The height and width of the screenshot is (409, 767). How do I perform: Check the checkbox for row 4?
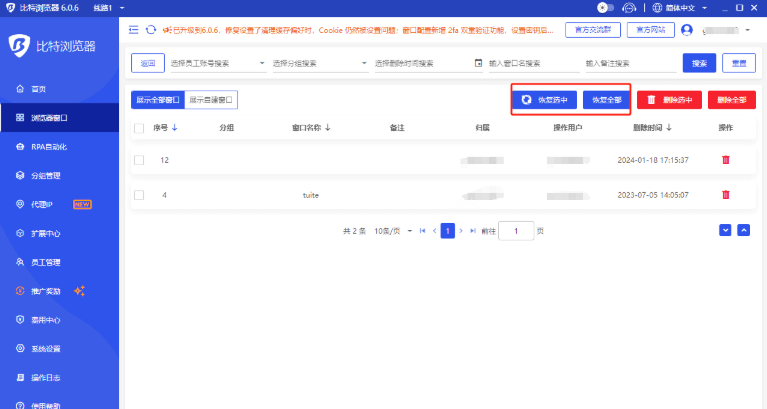tap(139, 195)
